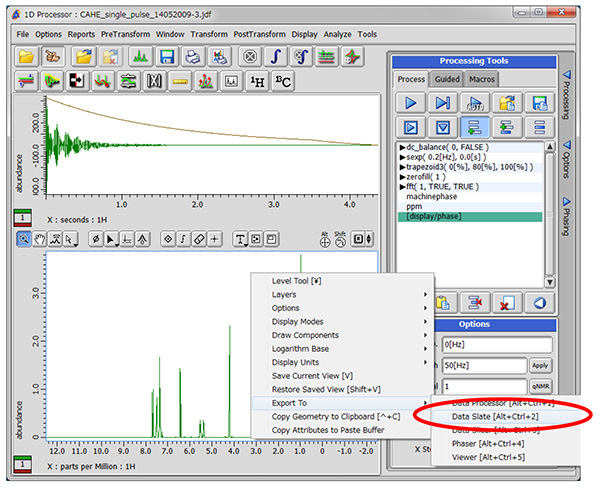600x488 pixels.
Task: Select the zoom magnifier tool above spectrum
Action: 24,239
